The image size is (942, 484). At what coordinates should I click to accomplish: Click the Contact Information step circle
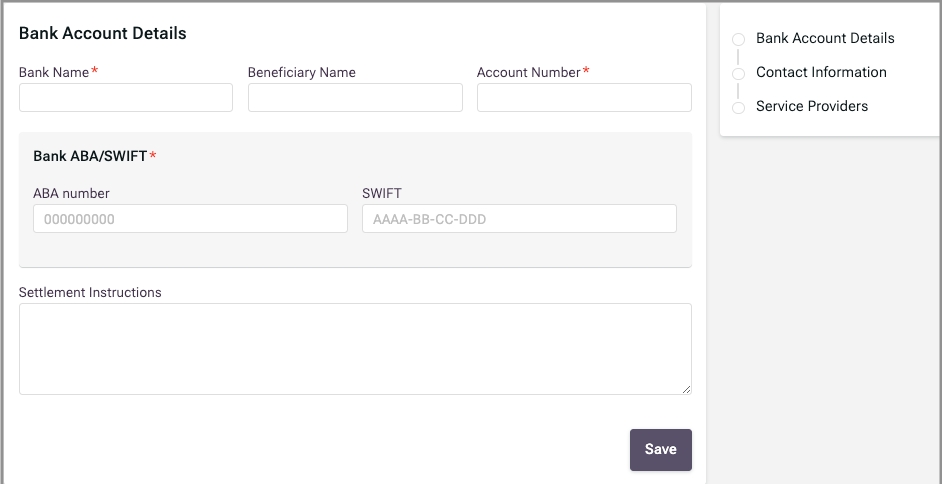tap(739, 74)
